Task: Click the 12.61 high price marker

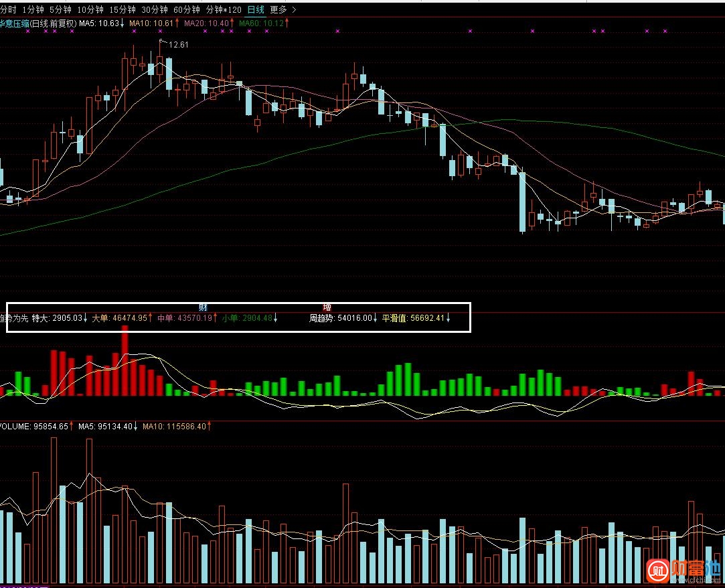Action: pyautogui.click(x=178, y=45)
